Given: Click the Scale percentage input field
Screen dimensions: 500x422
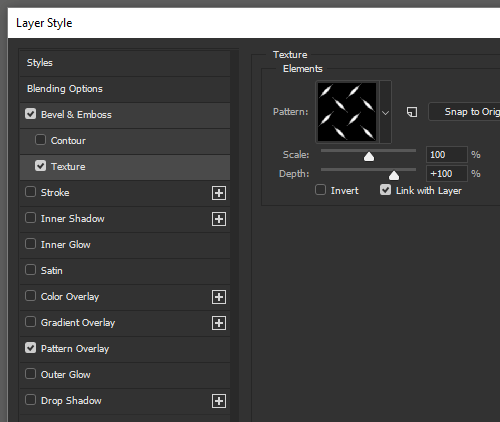Looking at the screenshot, I should click(x=447, y=155).
